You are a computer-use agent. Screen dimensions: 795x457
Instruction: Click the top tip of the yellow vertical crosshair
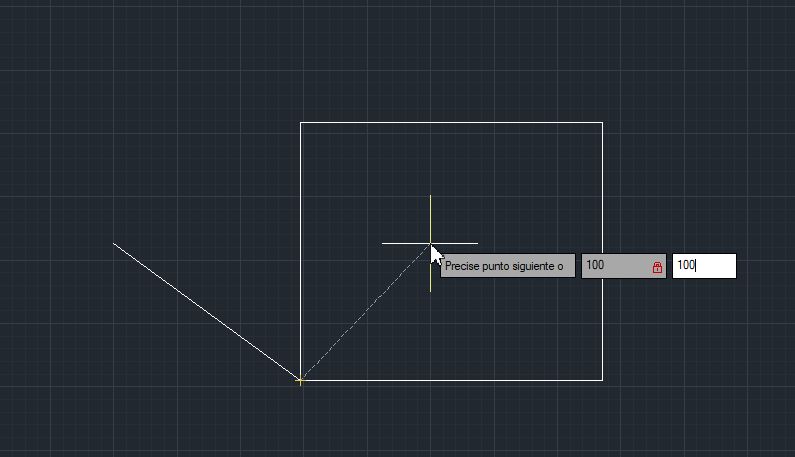pyautogui.click(x=430, y=196)
